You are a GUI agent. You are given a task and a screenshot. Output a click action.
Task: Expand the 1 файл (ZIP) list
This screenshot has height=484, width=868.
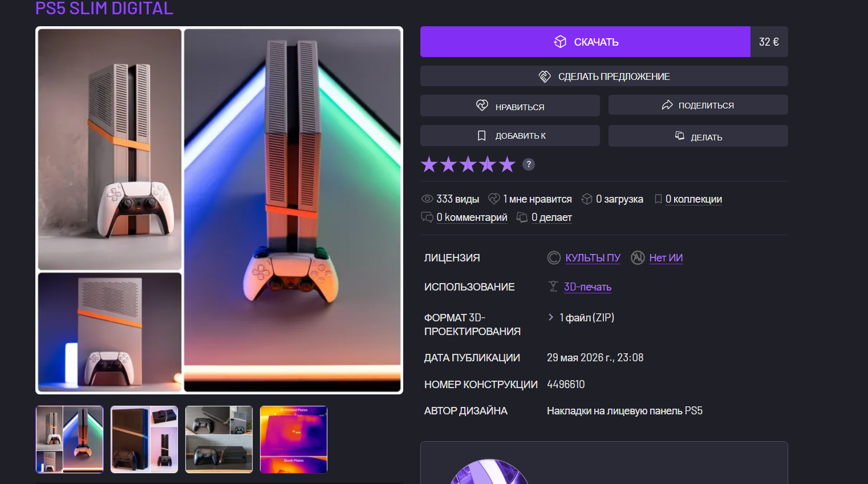coord(581,317)
